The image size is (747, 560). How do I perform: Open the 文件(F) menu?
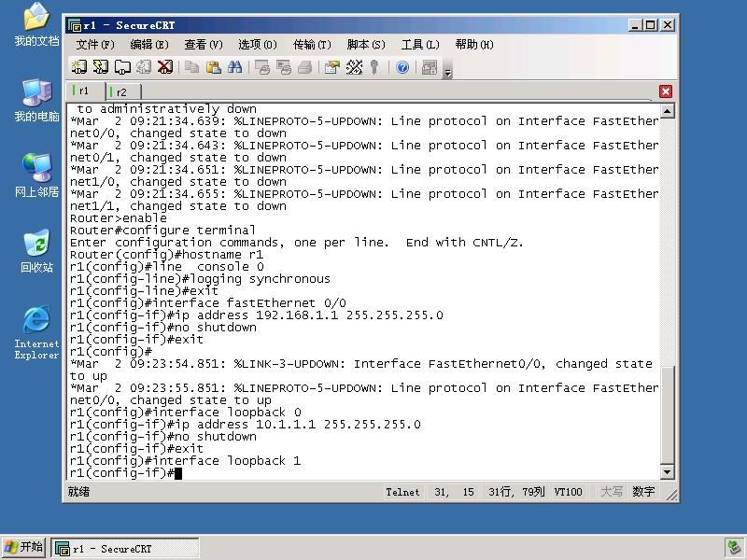95,45
